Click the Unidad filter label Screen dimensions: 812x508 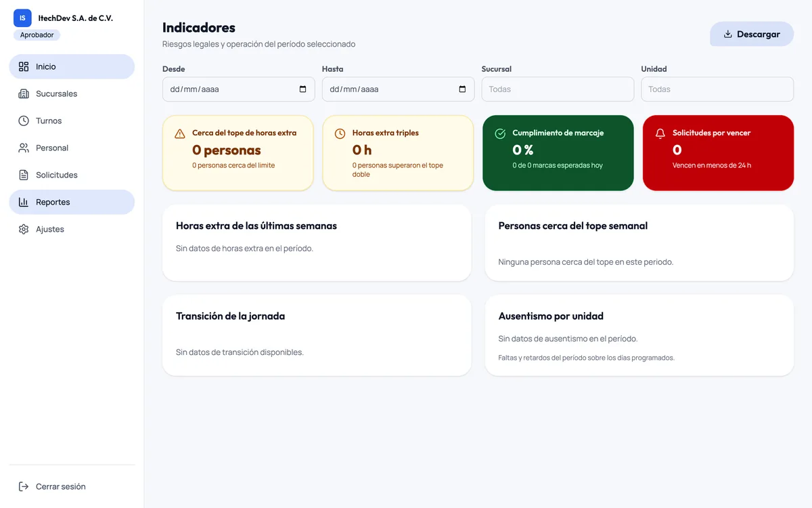[x=654, y=69]
